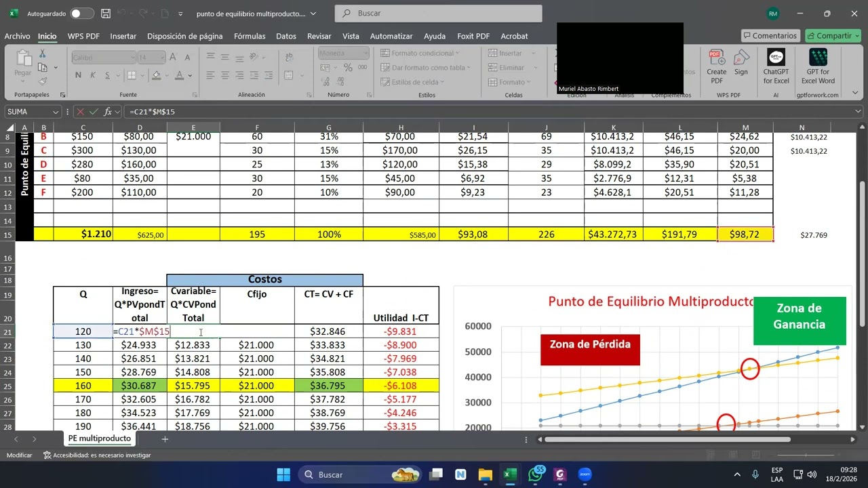Open the font color dropdown arrow
The width and height of the screenshot is (868, 488).
[x=190, y=75]
